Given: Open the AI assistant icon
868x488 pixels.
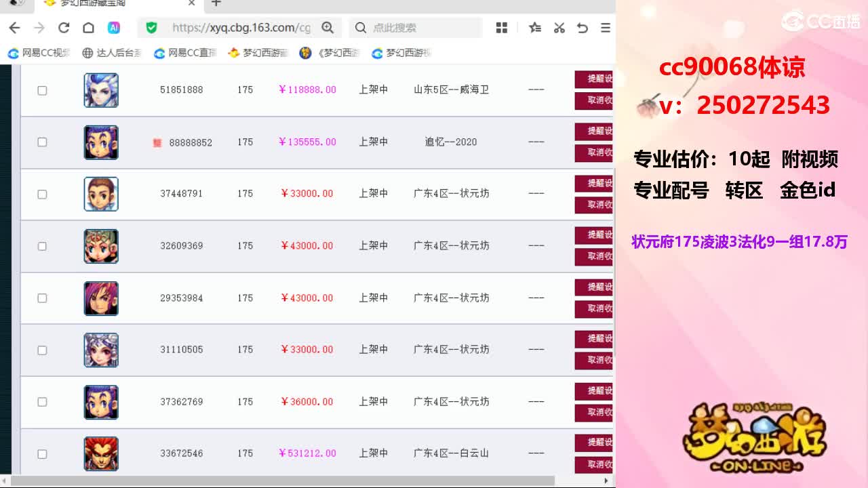Looking at the screenshot, I should tap(114, 28).
